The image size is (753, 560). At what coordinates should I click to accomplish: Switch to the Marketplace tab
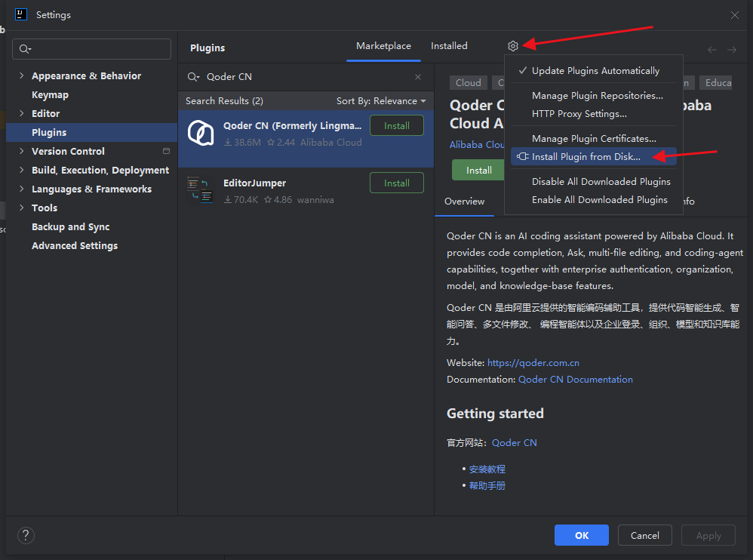pyautogui.click(x=383, y=46)
